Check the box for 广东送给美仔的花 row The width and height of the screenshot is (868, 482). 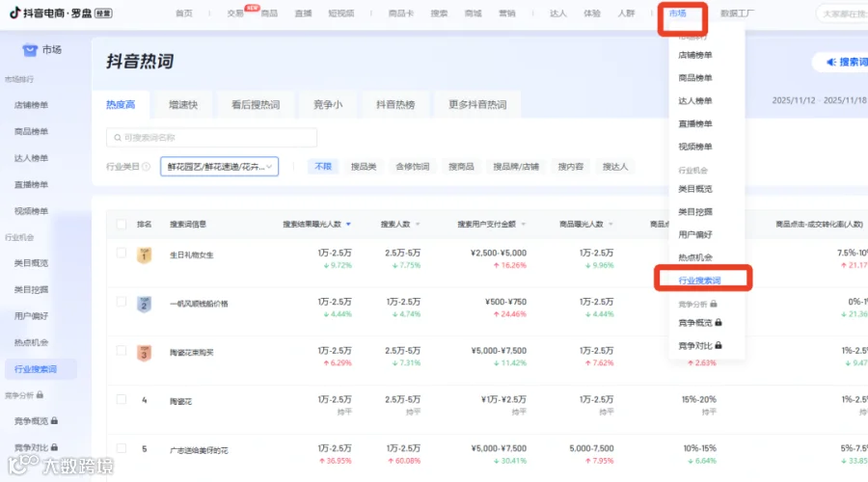point(122,447)
